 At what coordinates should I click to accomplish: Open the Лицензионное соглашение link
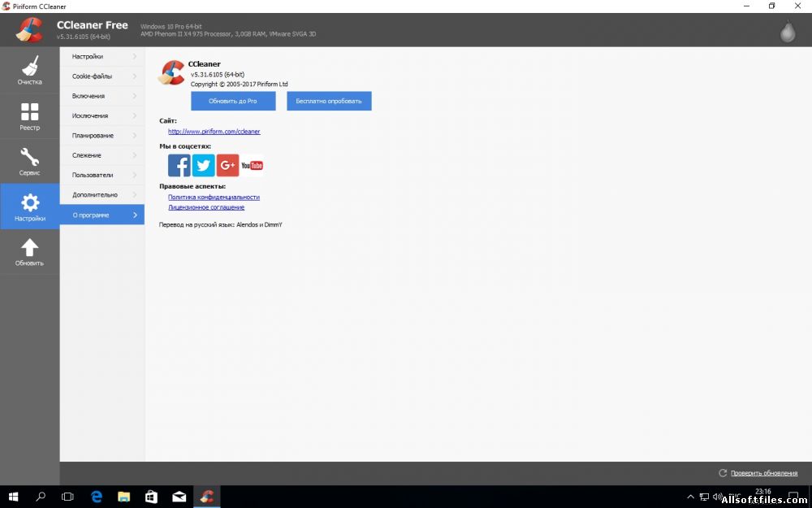tap(206, 207)
